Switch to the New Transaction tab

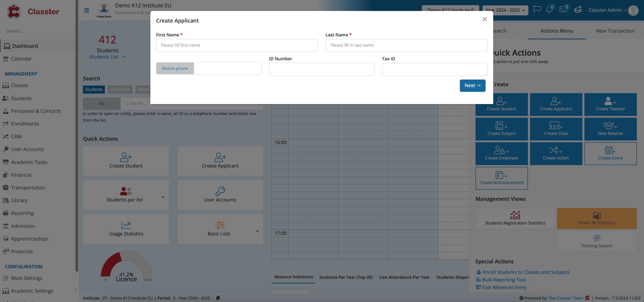(x=615, y=31)
